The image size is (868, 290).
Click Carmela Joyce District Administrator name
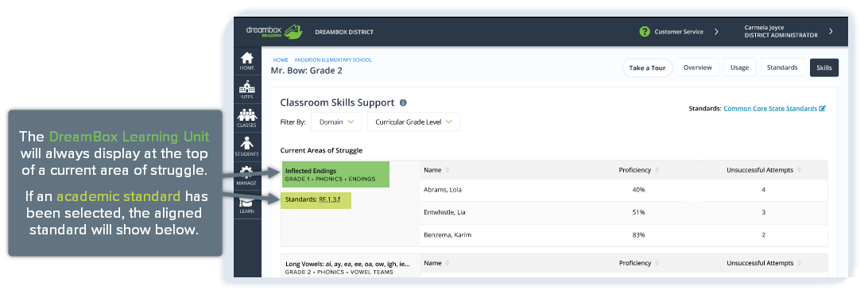pos(781,32)
